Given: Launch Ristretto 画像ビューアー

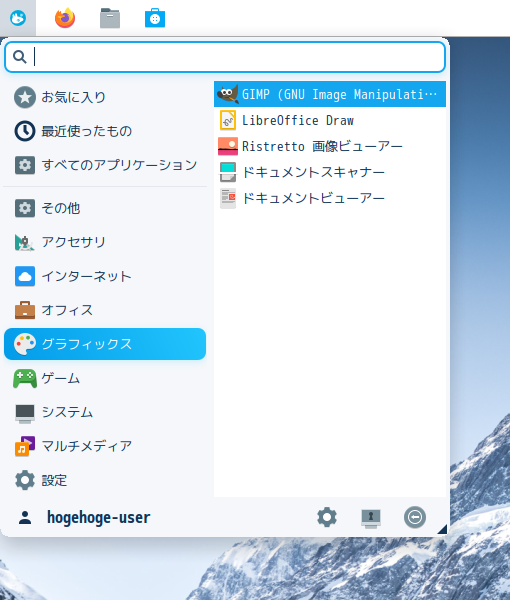Looking at the screenshot, I should pyautogui.click(x=330, y=146).
